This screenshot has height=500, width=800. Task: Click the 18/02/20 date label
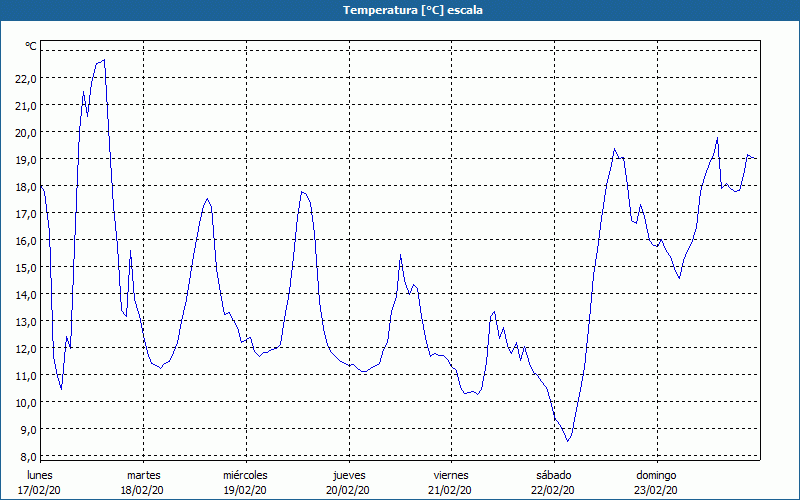click(142, 490)
